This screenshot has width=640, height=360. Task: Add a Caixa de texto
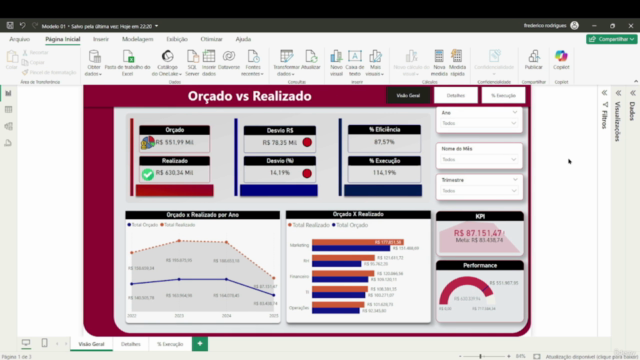[355, 62]
